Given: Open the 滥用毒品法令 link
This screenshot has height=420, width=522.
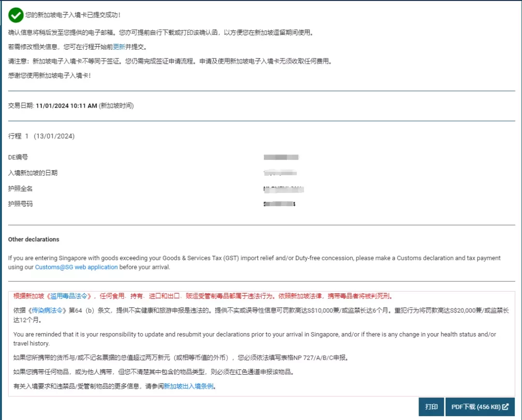Looking at the screenshot, I should [x=69, y=296].
